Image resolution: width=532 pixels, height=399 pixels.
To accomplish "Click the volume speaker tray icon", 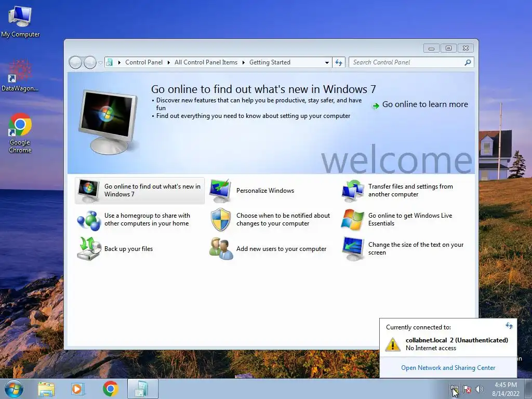I will point(479,389).
